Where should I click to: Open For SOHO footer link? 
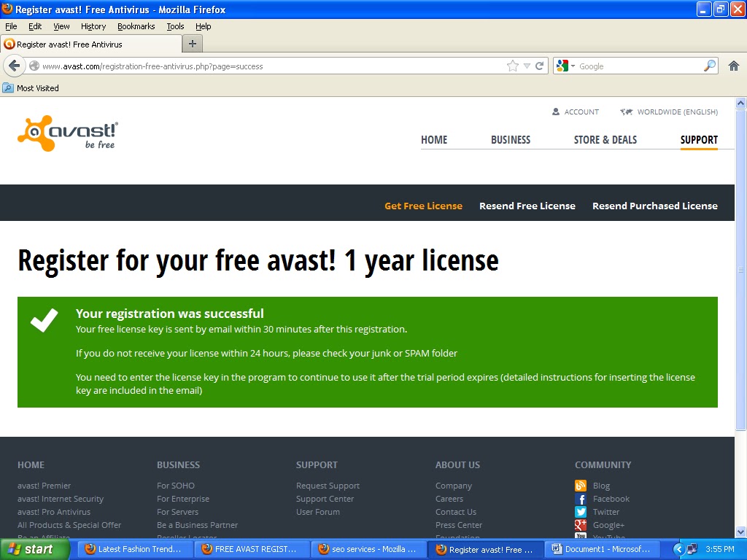[x=176, y=486]
